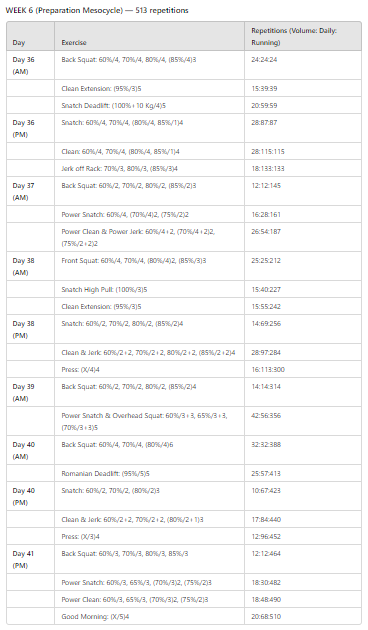This screenshot has width=368, height=630.
Task: Click the 'Repetitions (Volume: Daily: Running)' header
Action: (303, 36)
